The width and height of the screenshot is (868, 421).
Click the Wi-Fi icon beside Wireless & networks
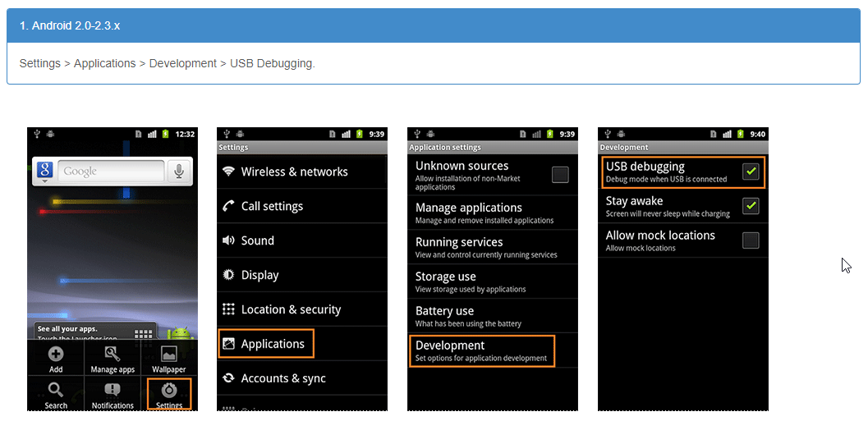[228, 172]
